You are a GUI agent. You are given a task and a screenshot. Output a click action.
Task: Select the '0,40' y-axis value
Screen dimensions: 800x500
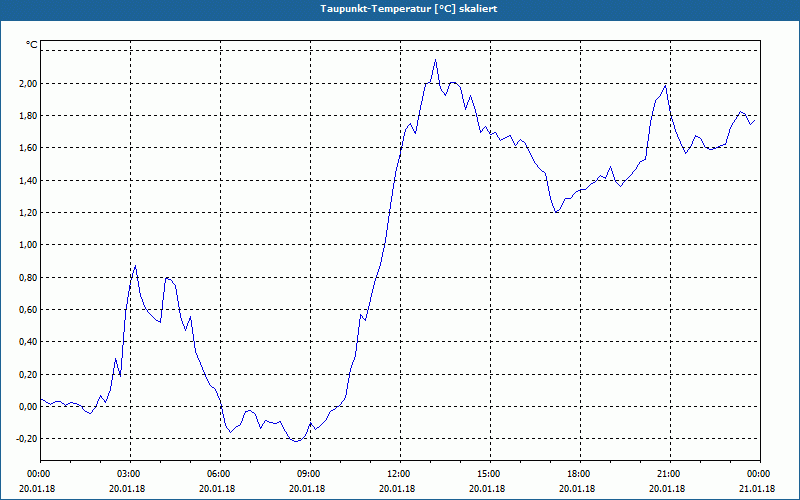coord(28,342)
